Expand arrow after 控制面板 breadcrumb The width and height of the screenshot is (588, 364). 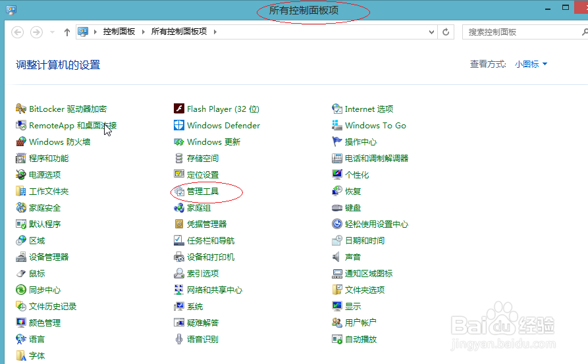[x=144, y=32]
